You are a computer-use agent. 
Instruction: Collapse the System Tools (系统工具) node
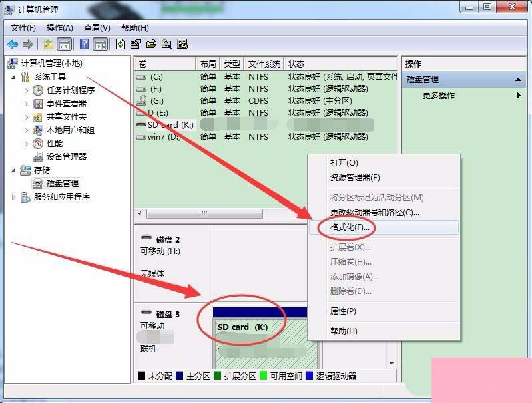pyautogui.click(x=13, y=77)
